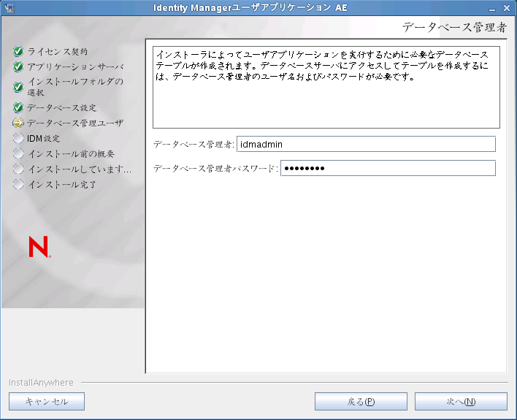Select the IDM設定 step label
Viewport: 517px width, 420px height.
click(x=44, y=138)
